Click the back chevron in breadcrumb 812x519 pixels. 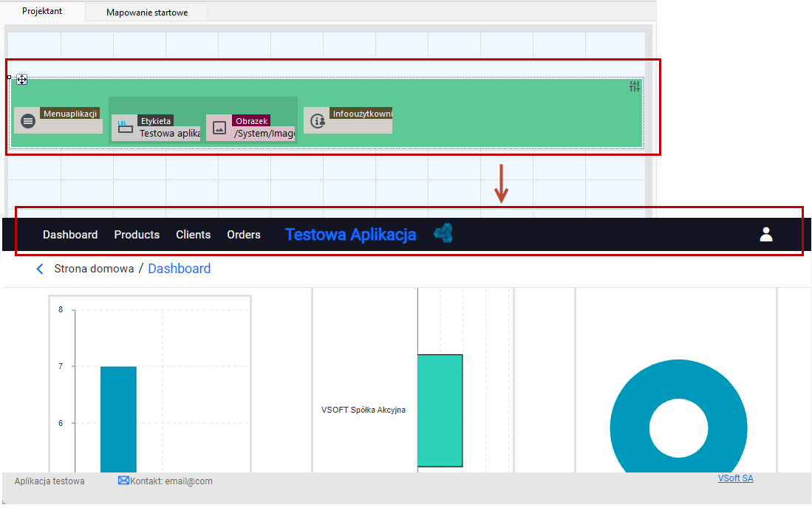(x=40, y=269)
